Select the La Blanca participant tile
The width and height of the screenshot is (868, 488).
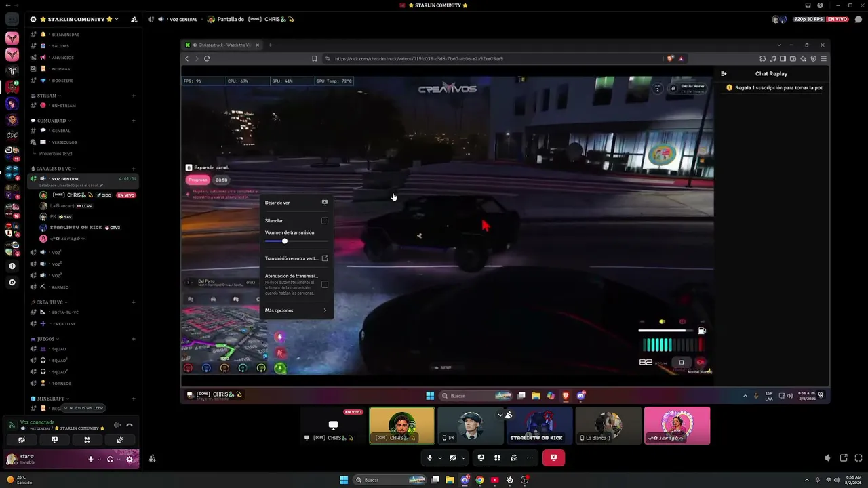(608, 426)
